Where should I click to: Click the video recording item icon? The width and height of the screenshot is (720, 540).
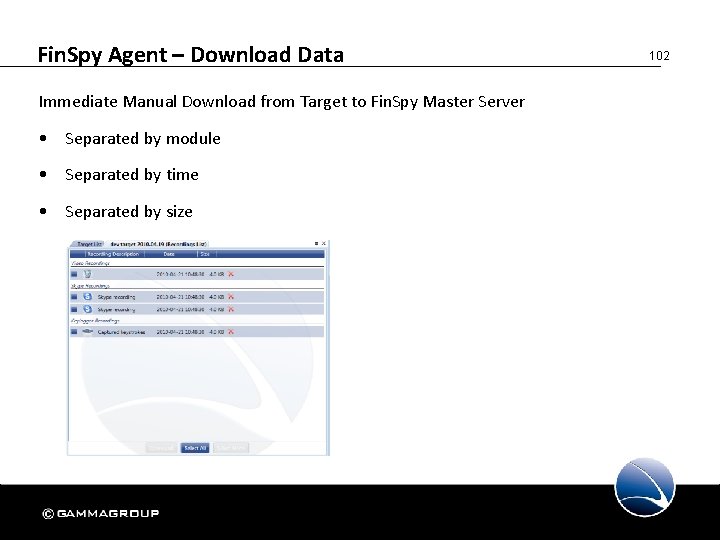pyautogui.click(x=87, y=274)
